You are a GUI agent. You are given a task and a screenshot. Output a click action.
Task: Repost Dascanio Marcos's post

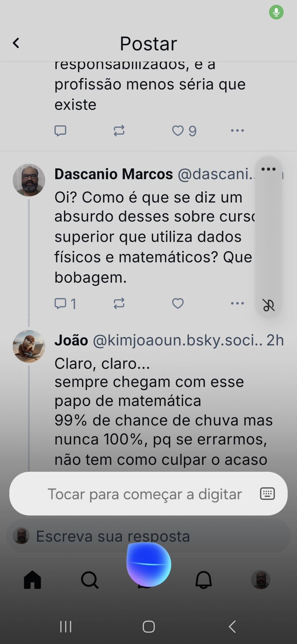point(119,303)
